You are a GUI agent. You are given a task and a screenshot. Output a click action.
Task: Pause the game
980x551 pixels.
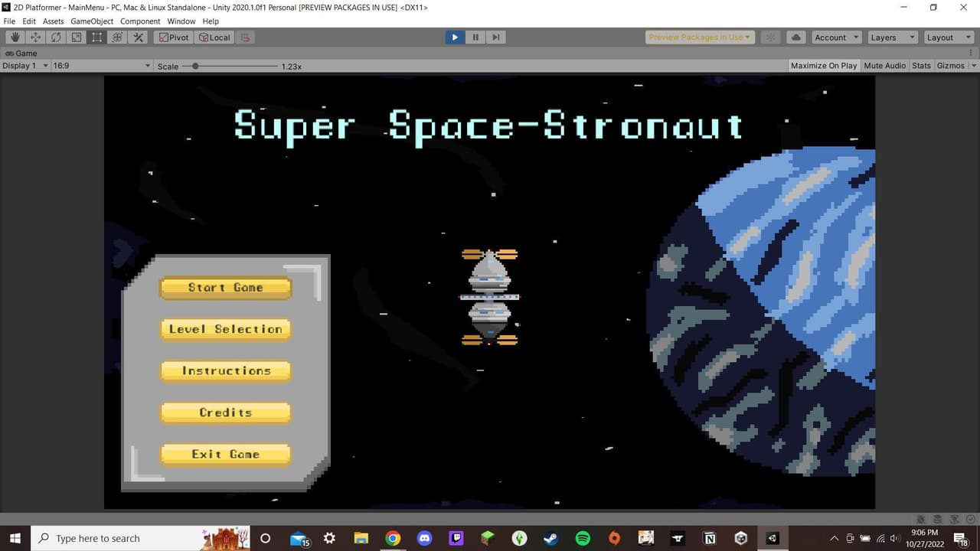point(475,37)
